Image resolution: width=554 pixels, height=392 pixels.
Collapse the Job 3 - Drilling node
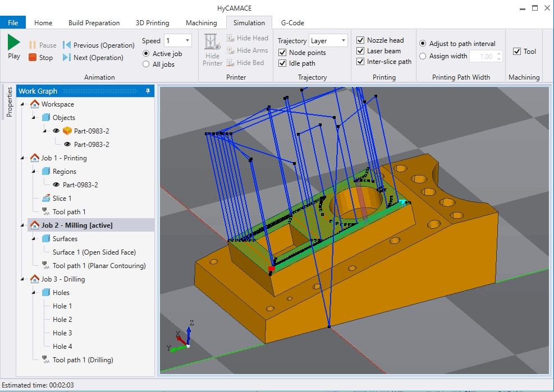click(22, 279)
